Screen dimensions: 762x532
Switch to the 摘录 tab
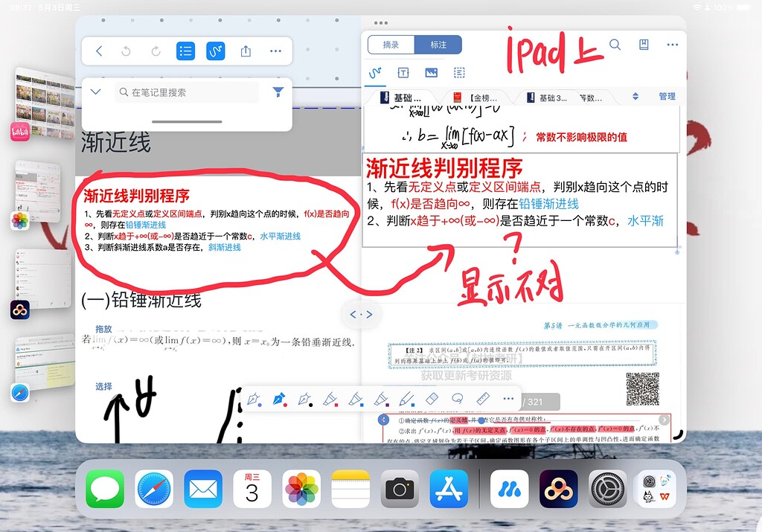click(392, 45)
